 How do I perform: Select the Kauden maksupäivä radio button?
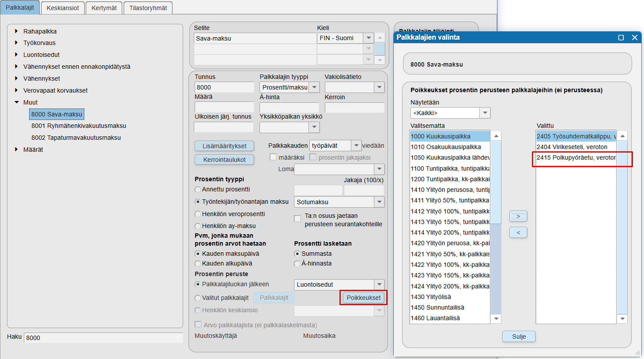tap(198, 254)
